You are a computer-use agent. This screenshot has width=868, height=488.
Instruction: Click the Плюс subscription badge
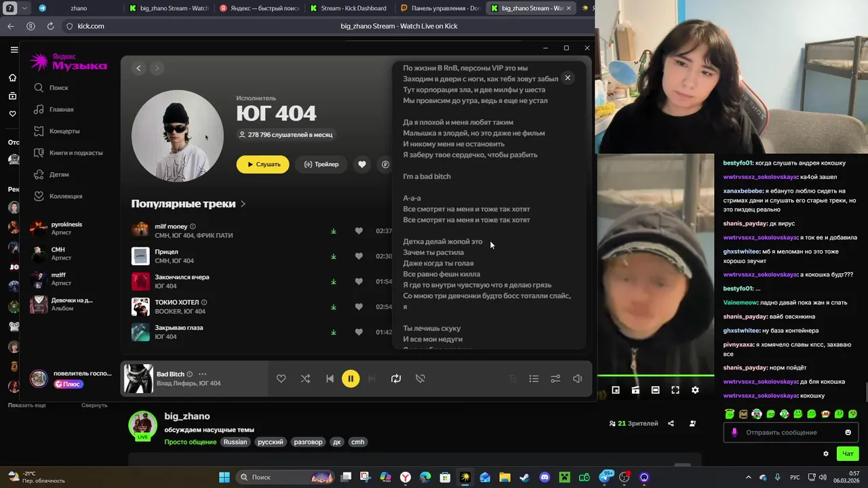point(68,384)
